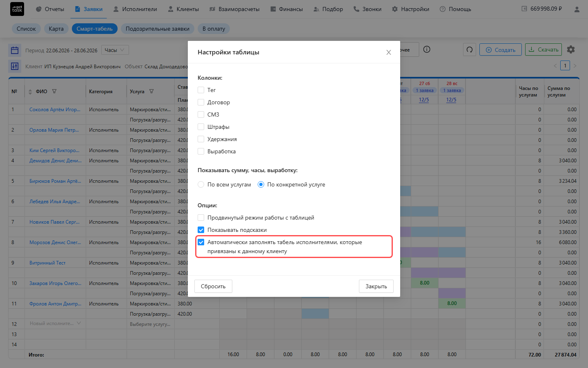The height and width of the screenshot is (368, 588).
Task: Expand the Часы dropdown
Action: tap(115, 50)
